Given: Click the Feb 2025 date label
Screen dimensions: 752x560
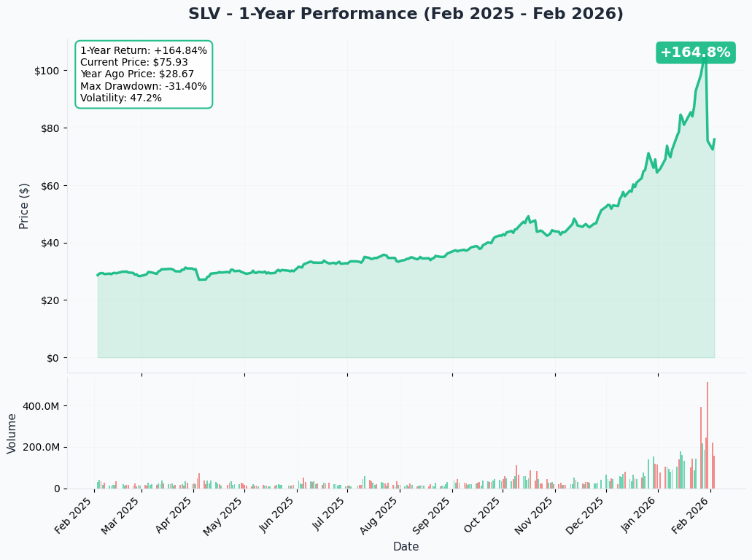Looking at the screenshot, I should (73, 516).
